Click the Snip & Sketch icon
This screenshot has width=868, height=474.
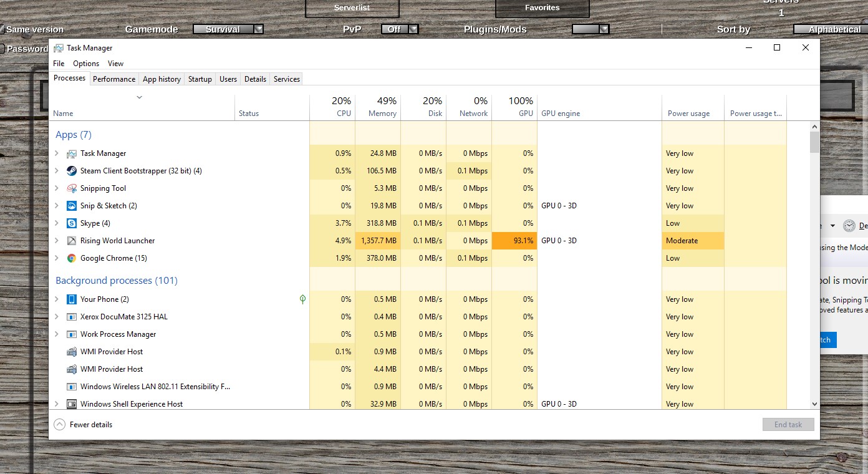[x=71, y=206]
